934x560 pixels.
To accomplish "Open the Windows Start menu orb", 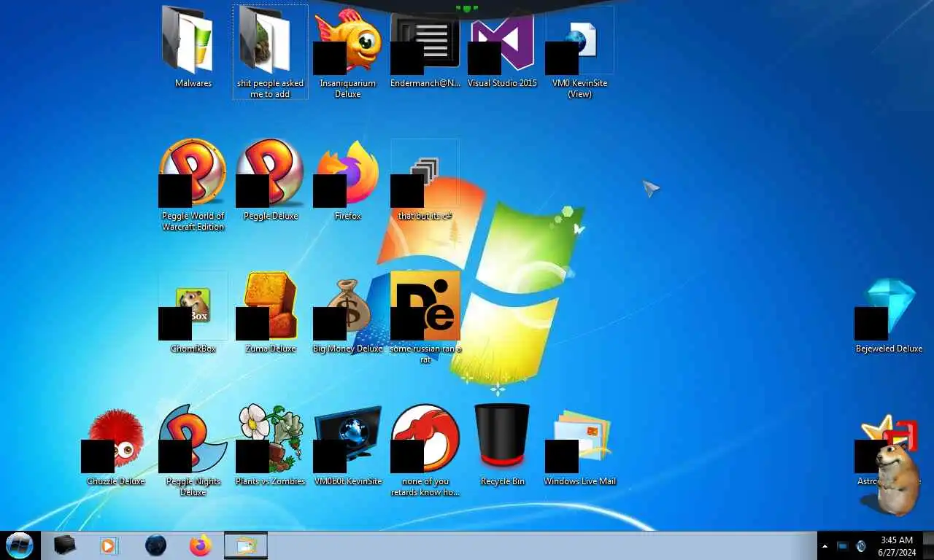I will point(20,545).
